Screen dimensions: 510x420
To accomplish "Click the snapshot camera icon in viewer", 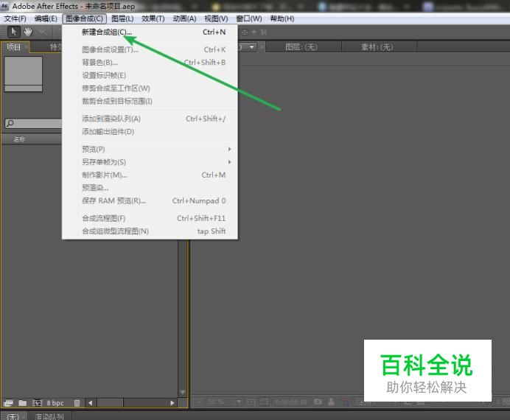I will pos(318,402).
